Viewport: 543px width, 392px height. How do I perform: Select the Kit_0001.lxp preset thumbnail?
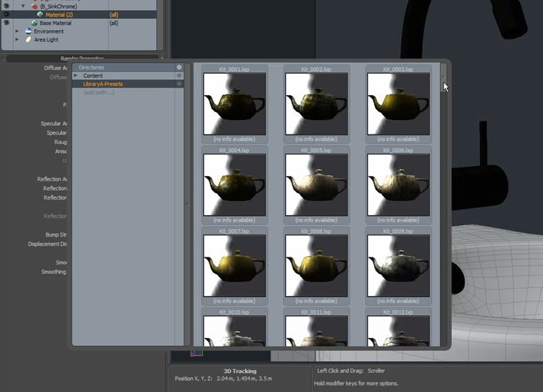click(234, 104)
